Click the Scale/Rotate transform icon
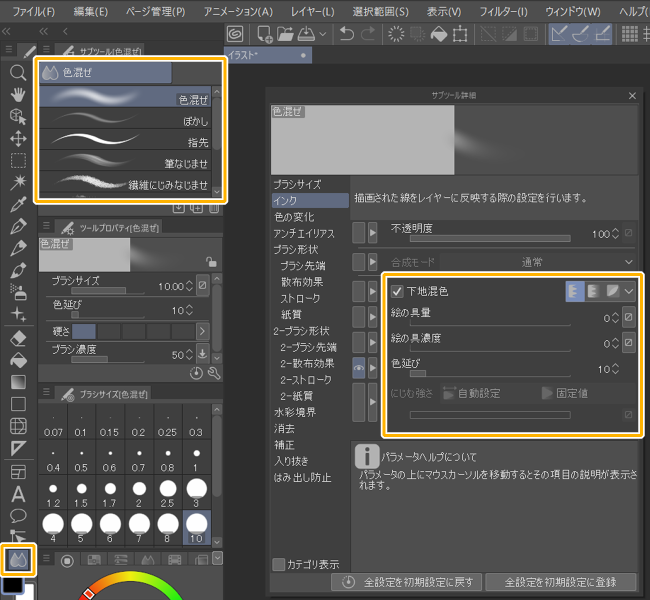The height and width of the screenshot is (600, 650). 460,34
